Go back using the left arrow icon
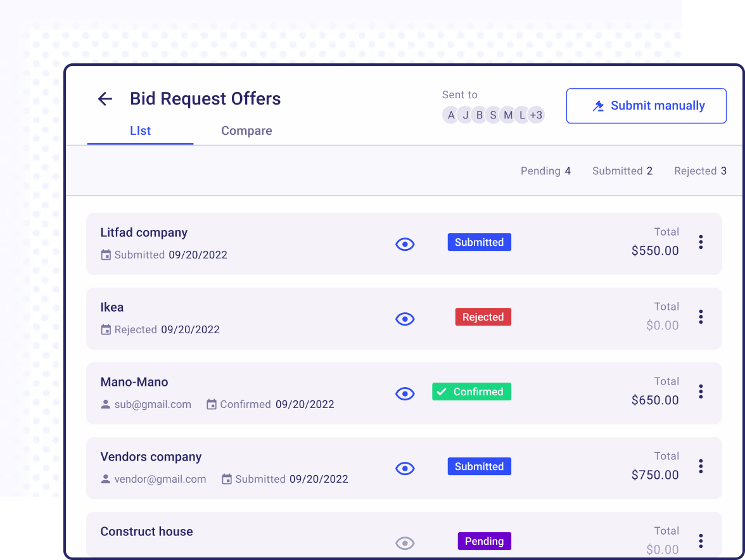The height and width of the screenshot is (560, 745). [105, 99]
